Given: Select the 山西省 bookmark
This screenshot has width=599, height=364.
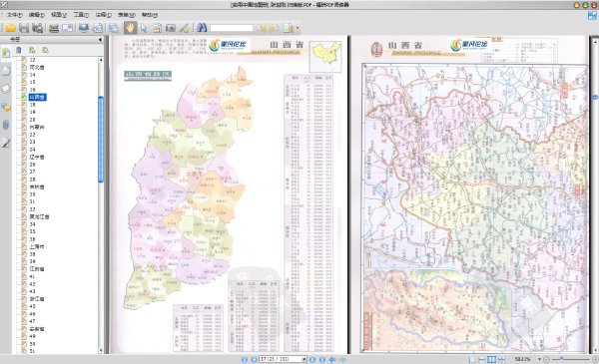Looking at the screenshot, I should tap(38, 98).
